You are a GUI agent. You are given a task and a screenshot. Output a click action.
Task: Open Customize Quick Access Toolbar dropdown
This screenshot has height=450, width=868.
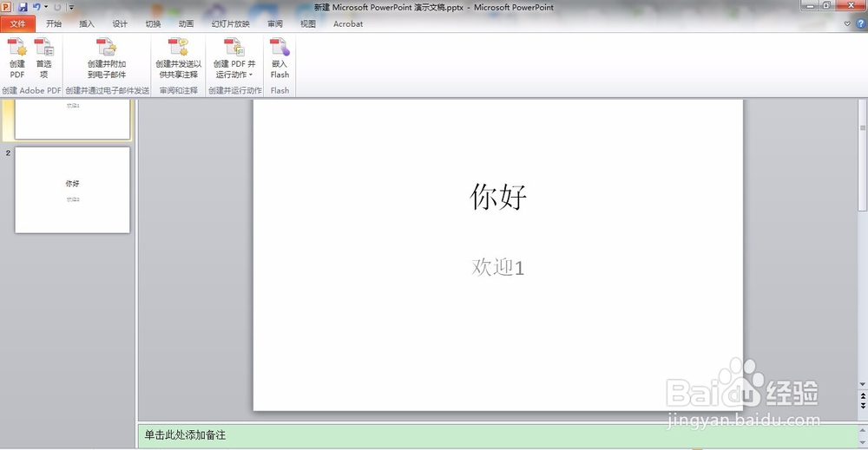[71, 7]
